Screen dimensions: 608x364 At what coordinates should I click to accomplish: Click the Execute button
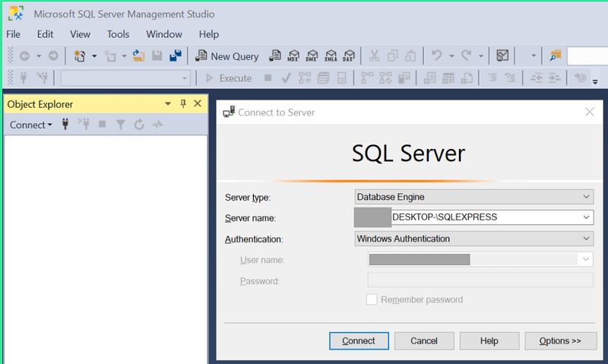click(229, 78)
